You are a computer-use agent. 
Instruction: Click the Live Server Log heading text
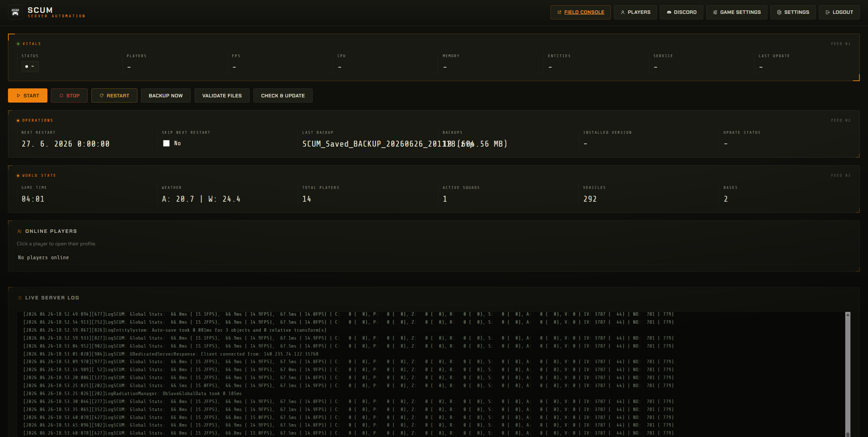click(52, 298)
